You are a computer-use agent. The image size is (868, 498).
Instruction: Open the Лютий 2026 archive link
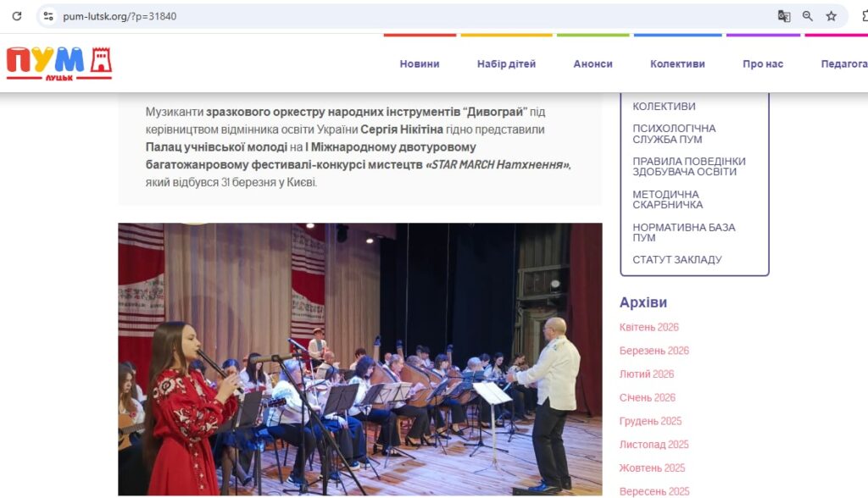coord(647,374)
